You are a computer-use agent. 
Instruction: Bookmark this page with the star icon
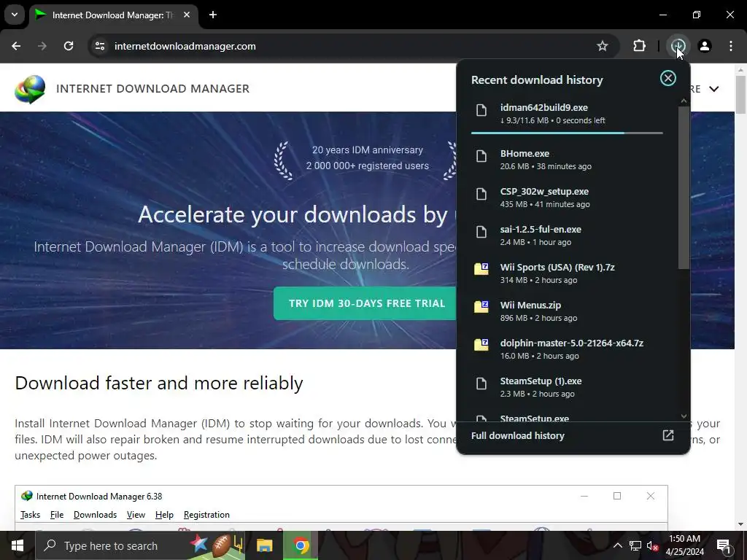pyautogui.click(x=602, y=46)
